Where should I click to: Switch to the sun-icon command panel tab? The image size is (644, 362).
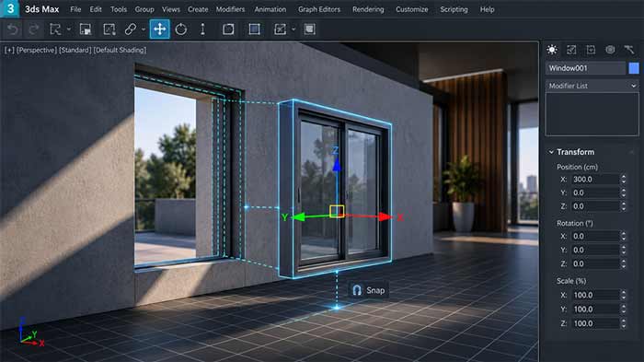coord(552,50)
